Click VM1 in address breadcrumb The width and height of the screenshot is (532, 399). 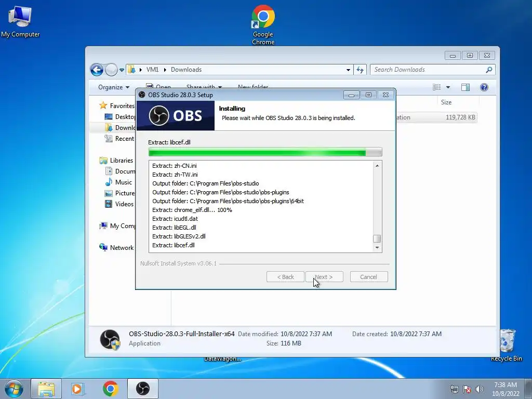point(152,70)
